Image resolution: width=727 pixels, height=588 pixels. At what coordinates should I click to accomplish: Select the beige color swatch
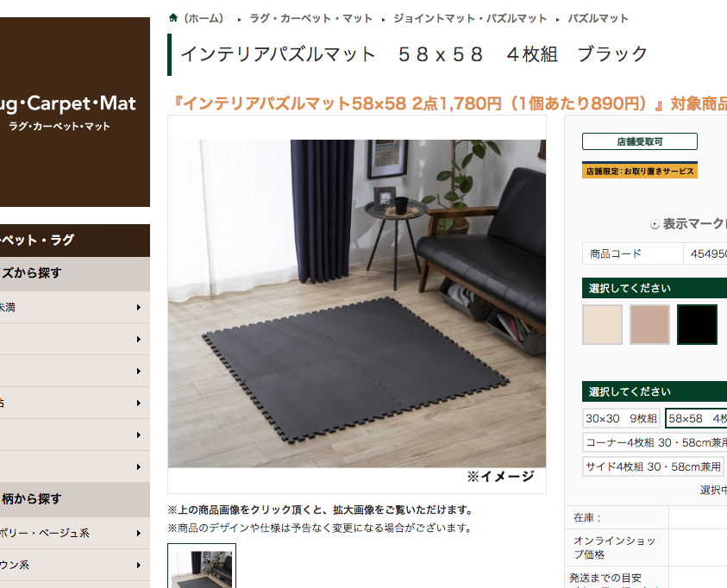(602, 324)
